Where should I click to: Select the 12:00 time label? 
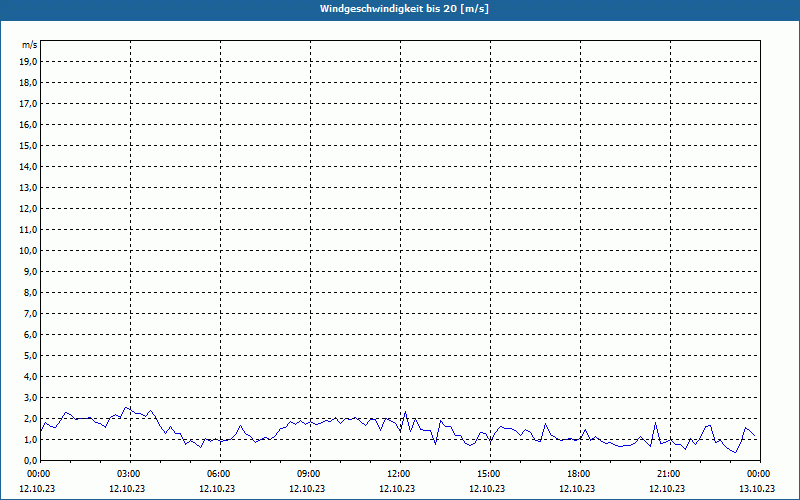(400, 474)
